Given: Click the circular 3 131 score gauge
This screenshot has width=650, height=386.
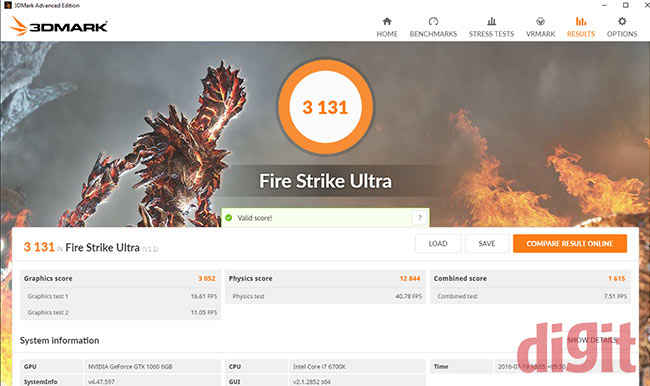Looking at the screenshot, I should click(325, 107).
